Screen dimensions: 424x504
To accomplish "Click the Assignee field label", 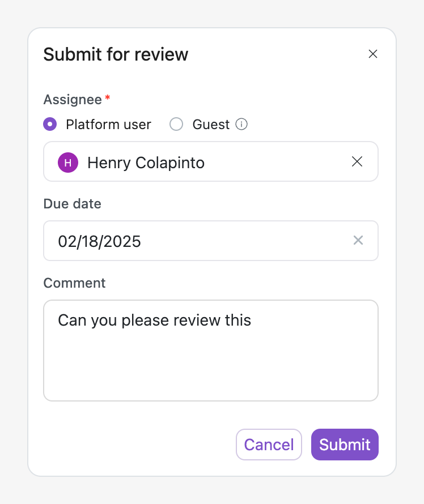I will (73, 100).
